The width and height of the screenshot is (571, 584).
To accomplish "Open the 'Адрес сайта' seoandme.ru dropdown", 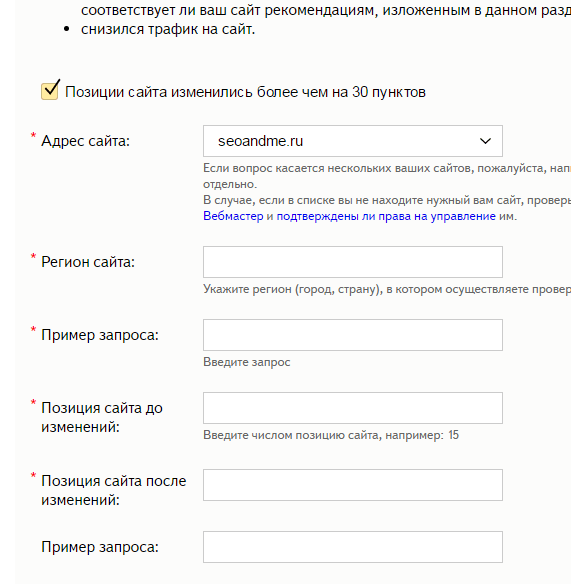I will point(353,141).
